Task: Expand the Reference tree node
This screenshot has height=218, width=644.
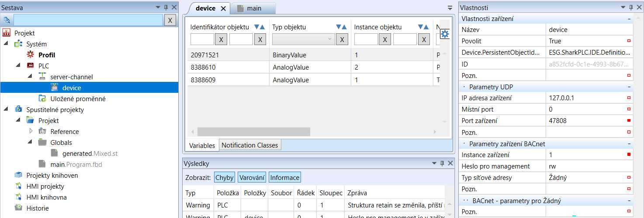Action: (x=31, y=131)
